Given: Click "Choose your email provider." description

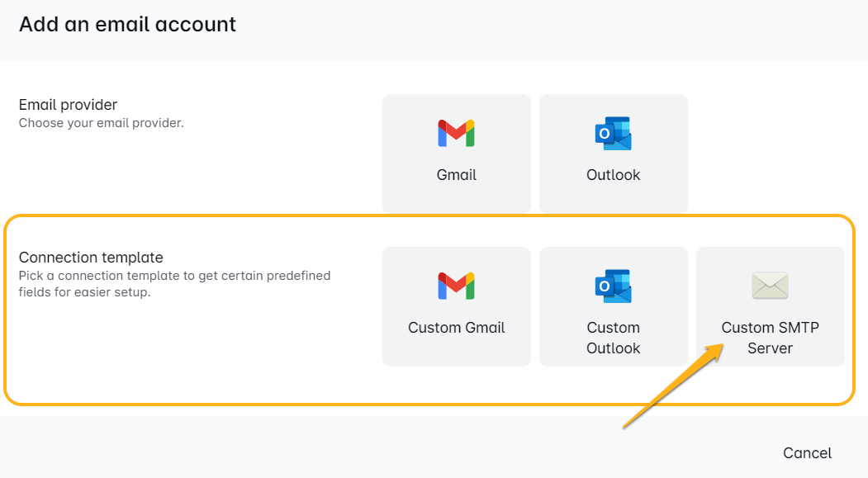Looking at the screenshot, I should click(101, 123).
